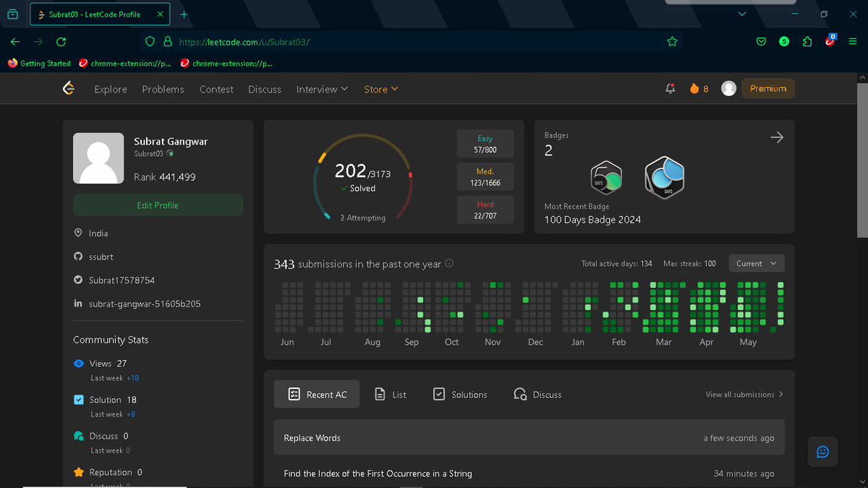Open the Current year dropdown

point(757,263)
